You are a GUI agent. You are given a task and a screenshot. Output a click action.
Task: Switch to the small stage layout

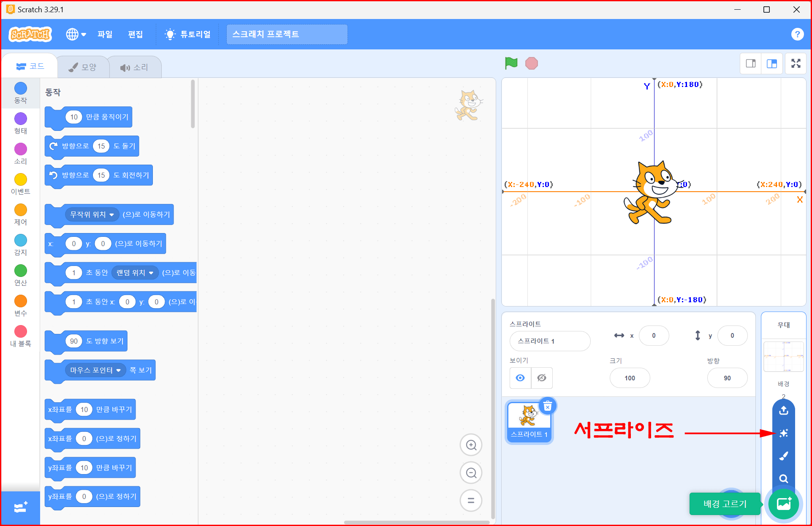751,63
